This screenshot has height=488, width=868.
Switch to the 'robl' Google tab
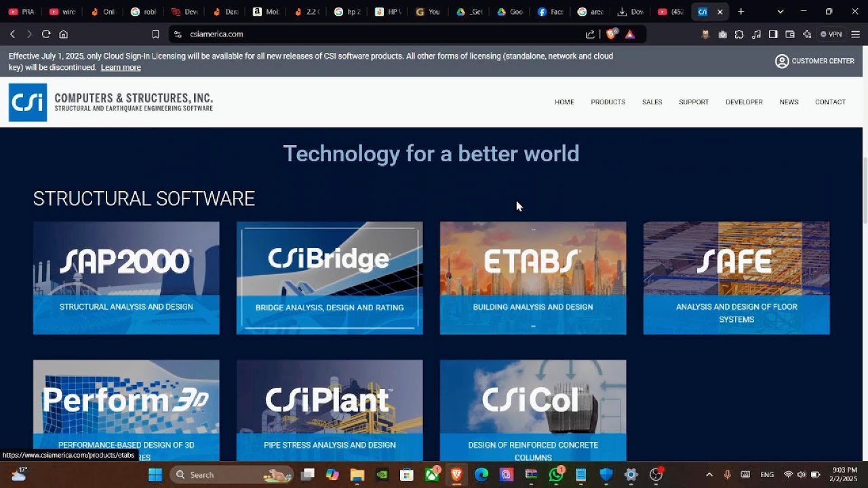click(x=144, y=12)
